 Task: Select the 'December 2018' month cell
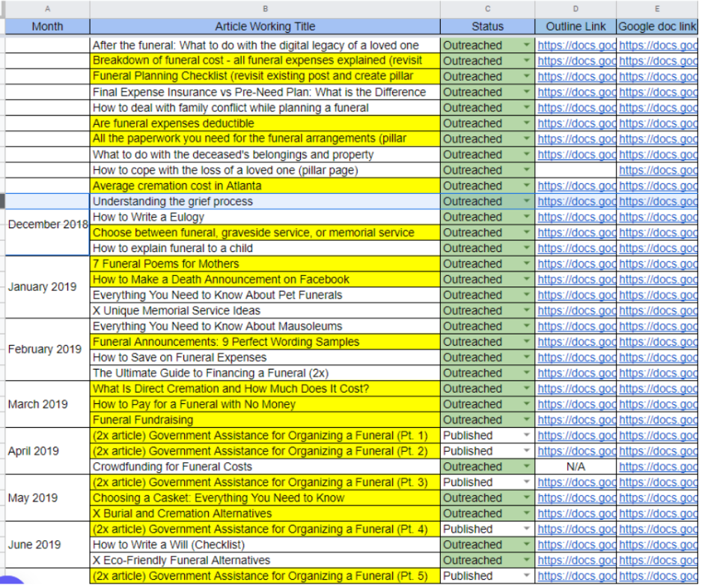(48, 225)
